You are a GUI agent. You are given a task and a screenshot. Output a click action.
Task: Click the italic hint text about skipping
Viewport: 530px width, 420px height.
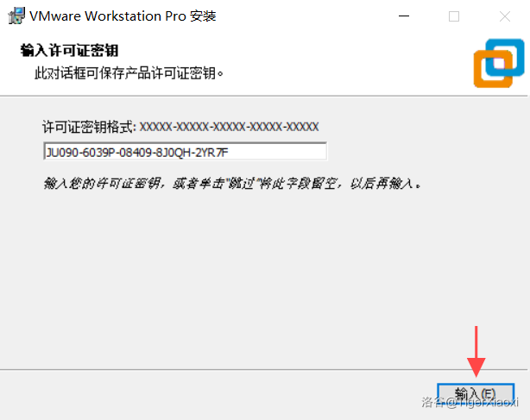coord(232,184)
